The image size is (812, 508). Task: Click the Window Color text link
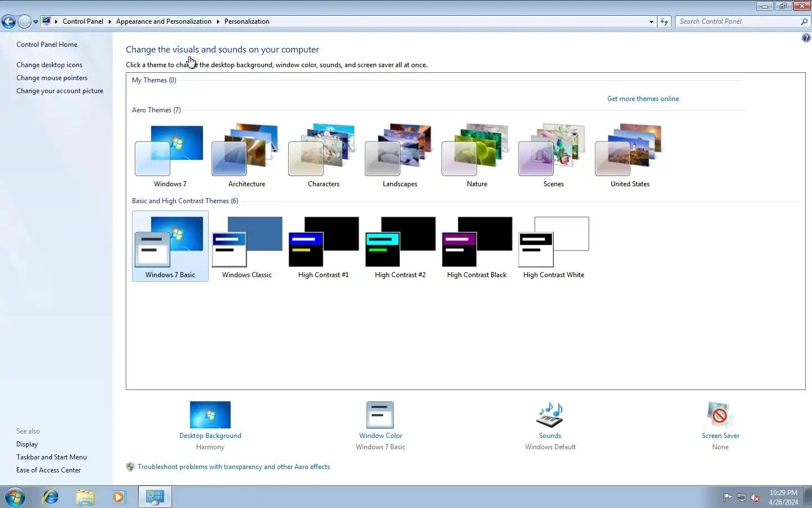pos(381,436)
